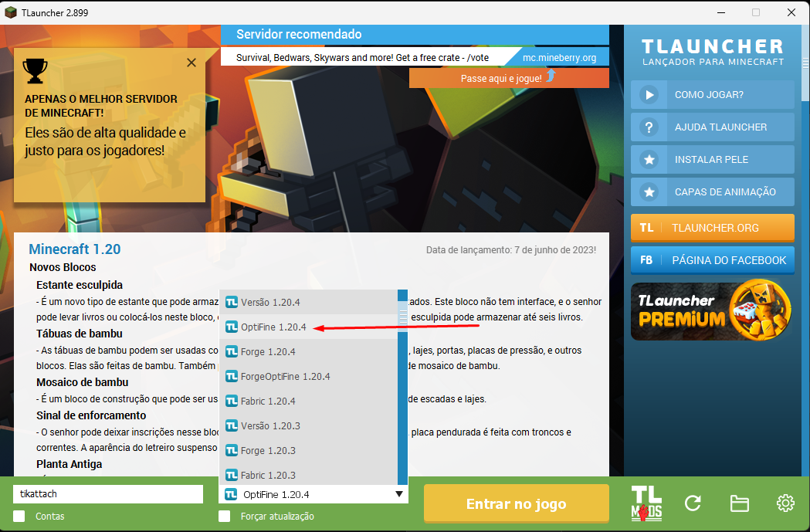Open the Como Jogar guide
Viewport: 810px width, 532px height.
pyautogui.click(x=713, y=94)
